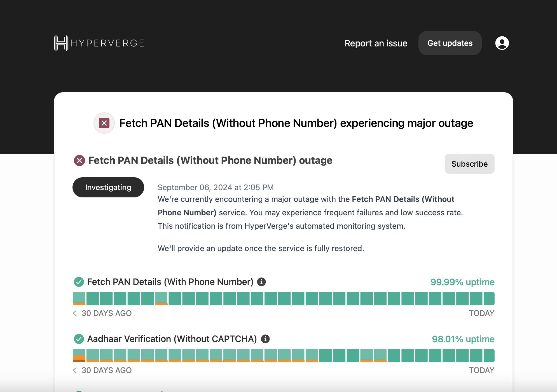Click green checkmark for Fetch PAN Details
Viewport: 557px width, 392px height.
79,282
